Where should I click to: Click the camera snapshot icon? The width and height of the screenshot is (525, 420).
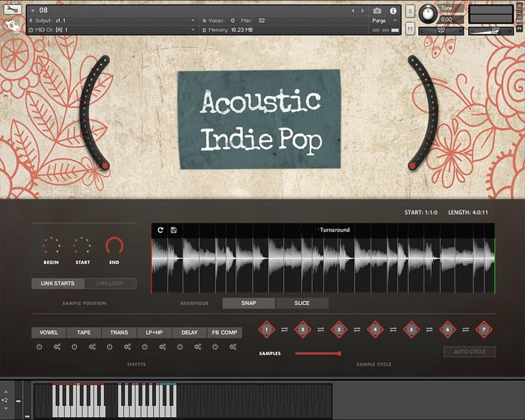(377, 11)
